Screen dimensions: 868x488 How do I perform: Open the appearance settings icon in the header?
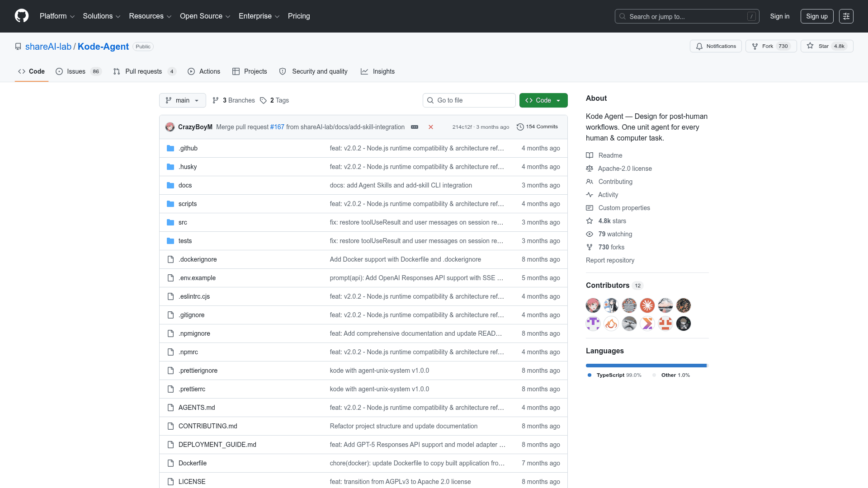(846, 16)
